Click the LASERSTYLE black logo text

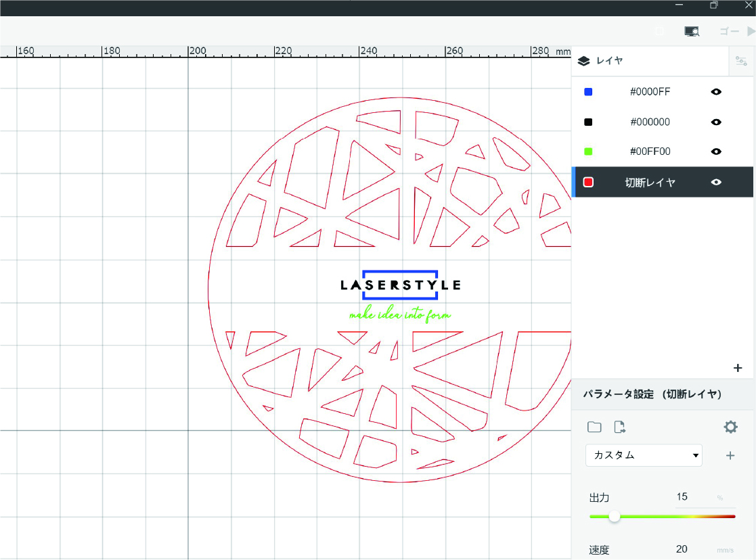tap(400, 285)
